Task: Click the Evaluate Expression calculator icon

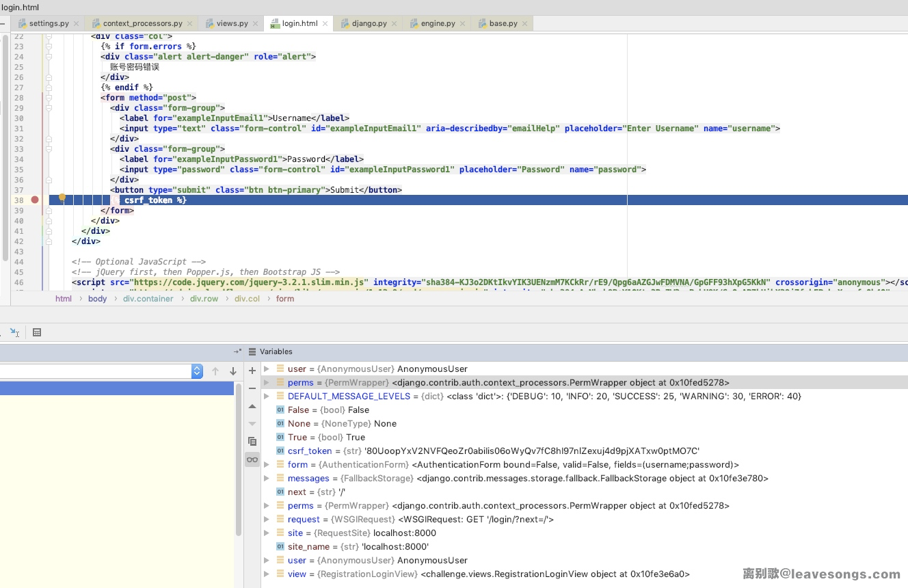Action: (37, 332)
